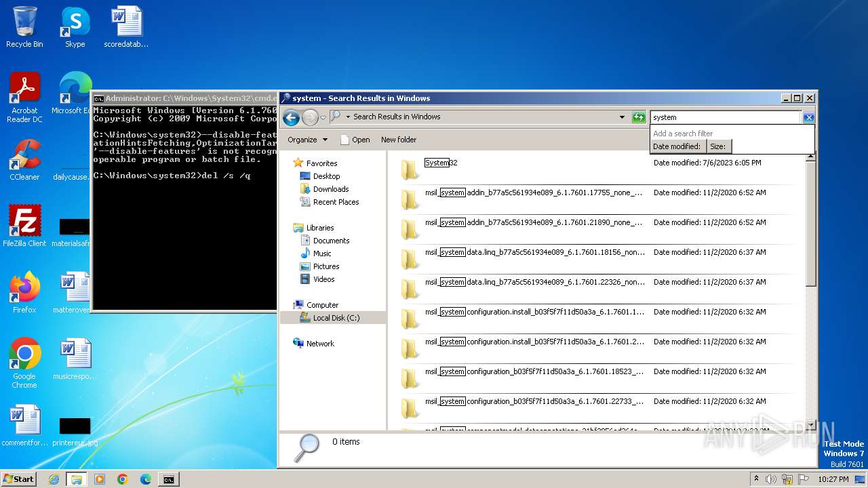Click the search box containing 'system'
Screen dimensions: 868x488
725,117
